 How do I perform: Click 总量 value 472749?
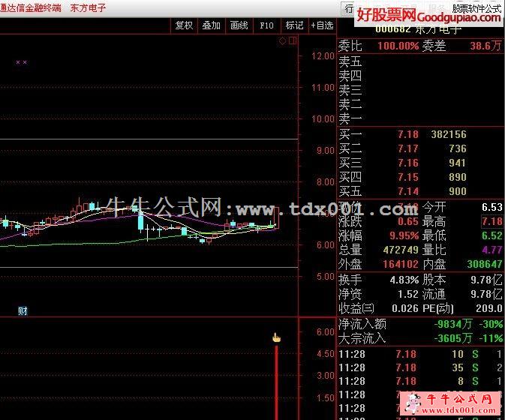pos(401,250)
